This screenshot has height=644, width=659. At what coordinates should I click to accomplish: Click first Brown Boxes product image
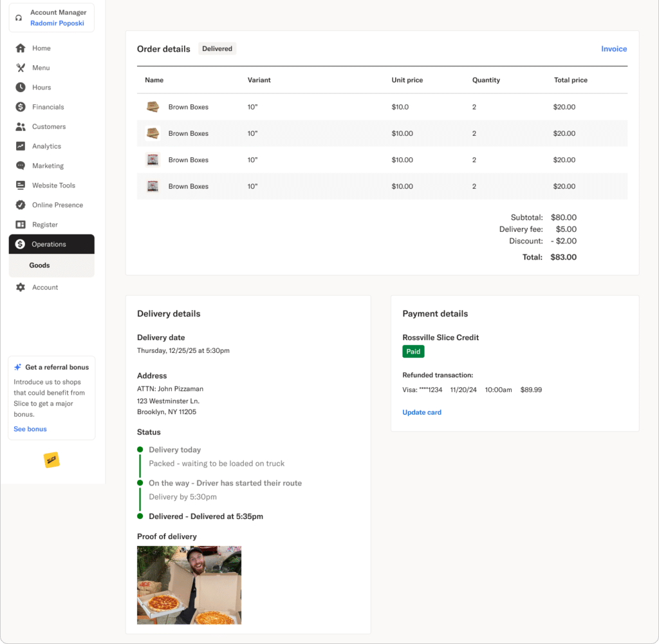153,107
